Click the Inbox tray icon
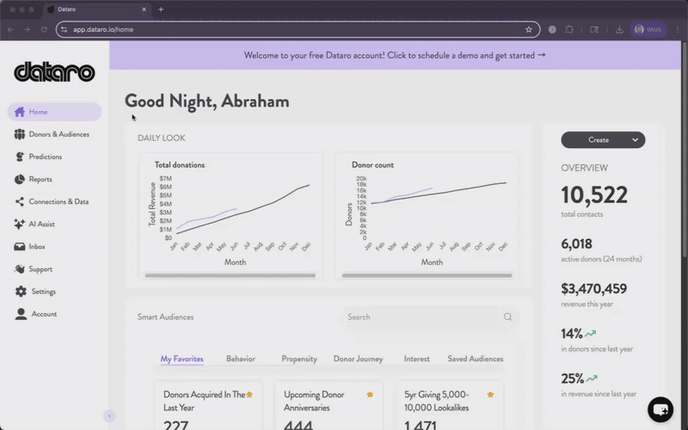 (x=19, y=247)
